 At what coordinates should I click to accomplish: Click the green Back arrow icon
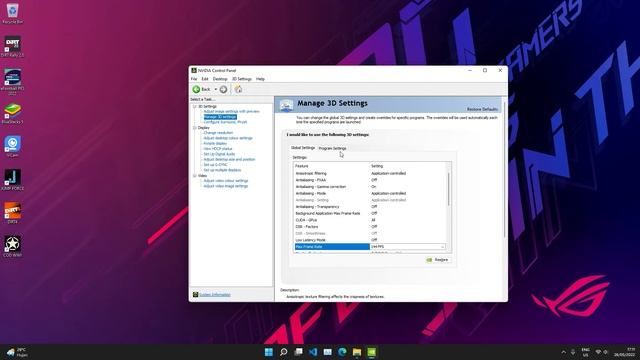[196, 89]
